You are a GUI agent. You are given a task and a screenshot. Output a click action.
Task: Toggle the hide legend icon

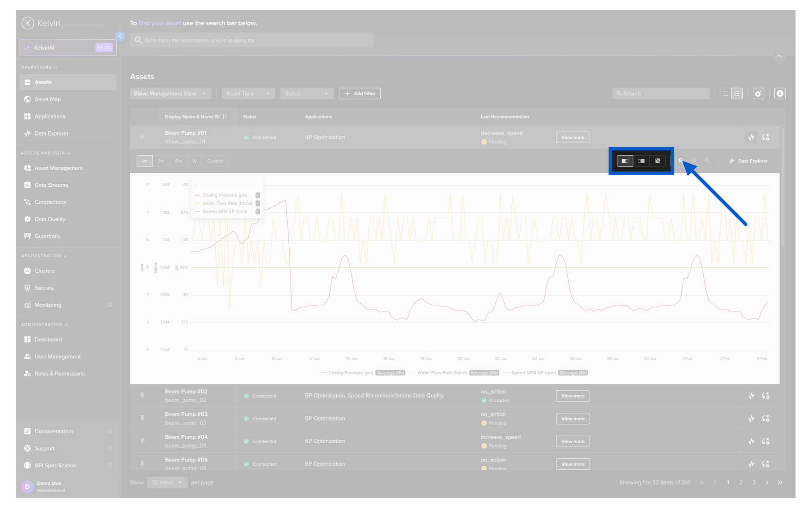click(x=657, y=161)
